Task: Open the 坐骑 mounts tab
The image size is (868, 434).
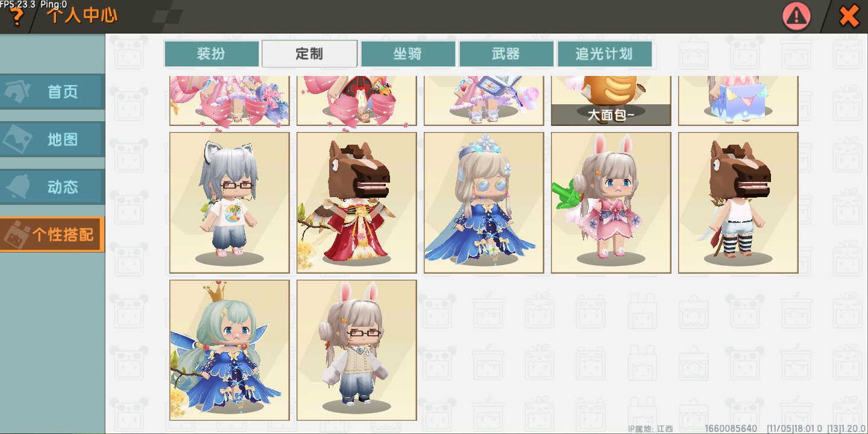Action: [408, 54]
